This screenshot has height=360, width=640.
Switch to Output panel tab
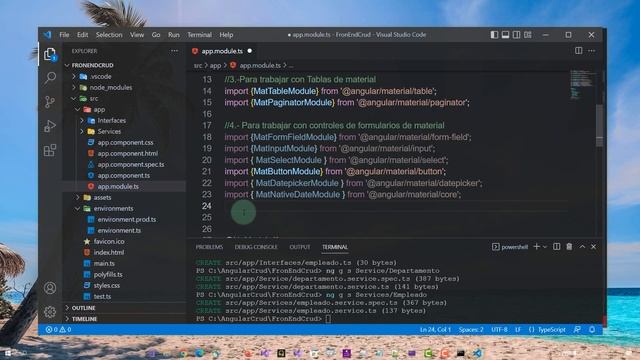[300, 247]
